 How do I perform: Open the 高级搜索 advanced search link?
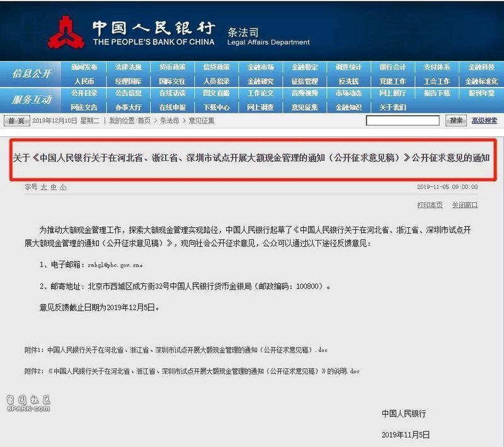(484, 121)
